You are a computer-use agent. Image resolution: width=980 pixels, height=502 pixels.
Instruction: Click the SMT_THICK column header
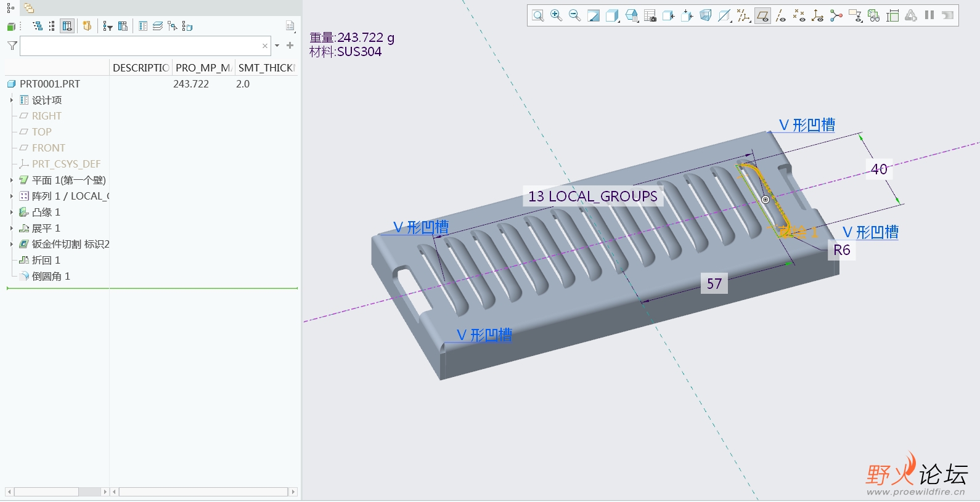pyautogui.click(x=266, y=68)
